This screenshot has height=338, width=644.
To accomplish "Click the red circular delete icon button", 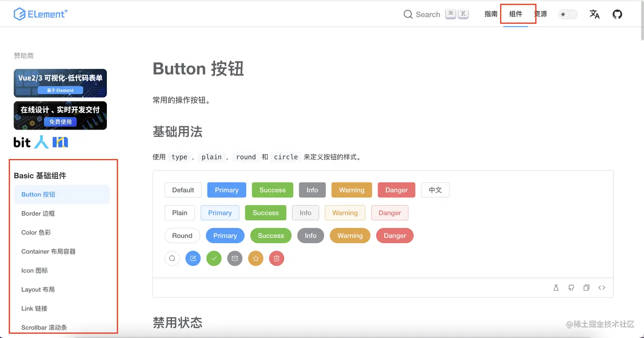I will pyautogui.click(x=276, y=258).
